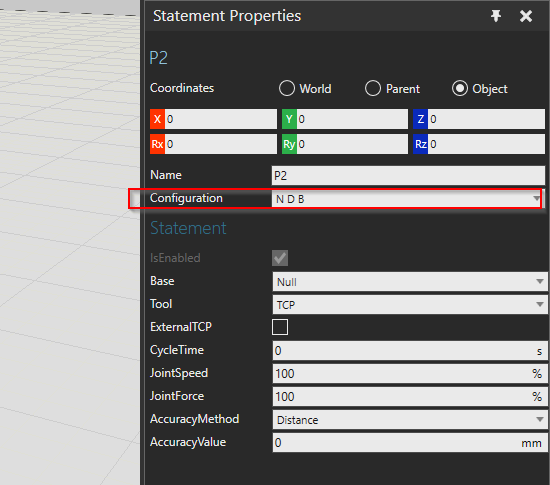
Task: Click the Rz rotation input field
Action: click(486, 144)
